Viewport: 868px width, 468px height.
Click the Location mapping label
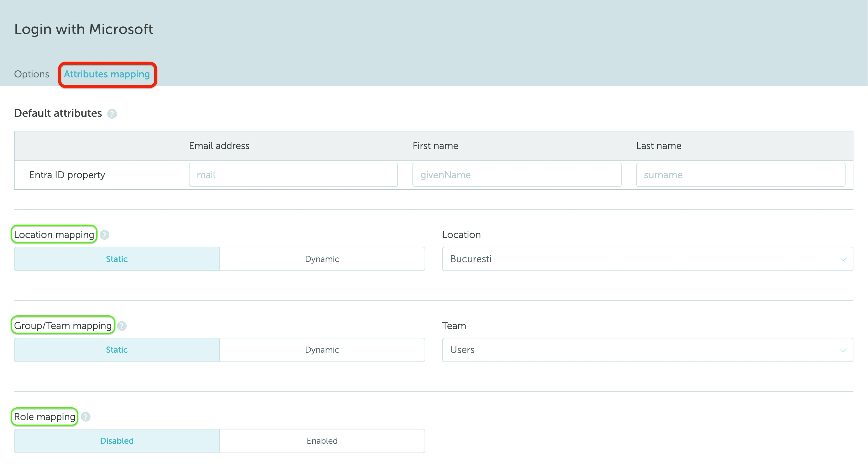point(54,235)
